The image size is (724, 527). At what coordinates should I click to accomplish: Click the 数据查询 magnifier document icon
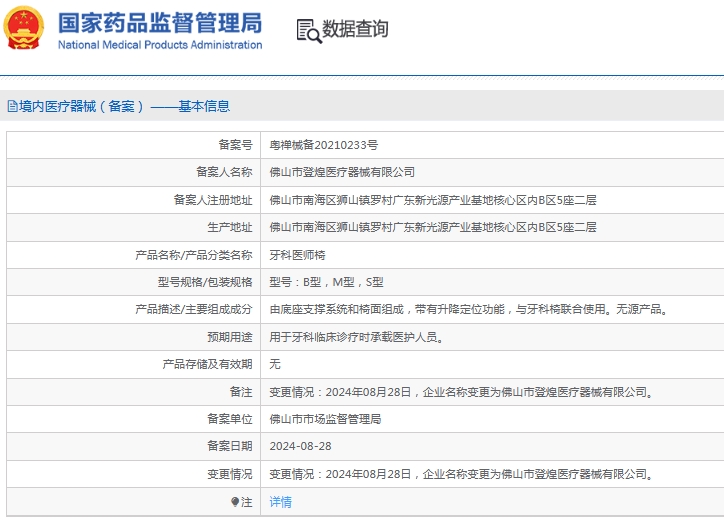[x=308, y=31]
